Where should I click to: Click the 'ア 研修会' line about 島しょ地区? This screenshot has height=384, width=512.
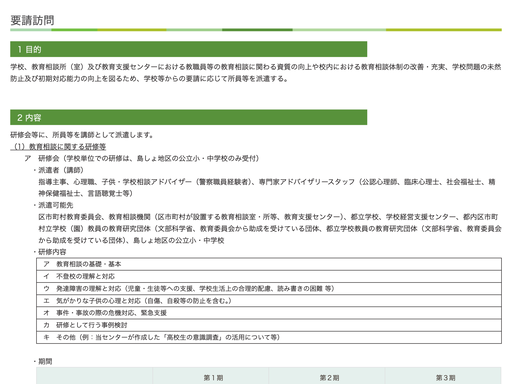point(142,158)
